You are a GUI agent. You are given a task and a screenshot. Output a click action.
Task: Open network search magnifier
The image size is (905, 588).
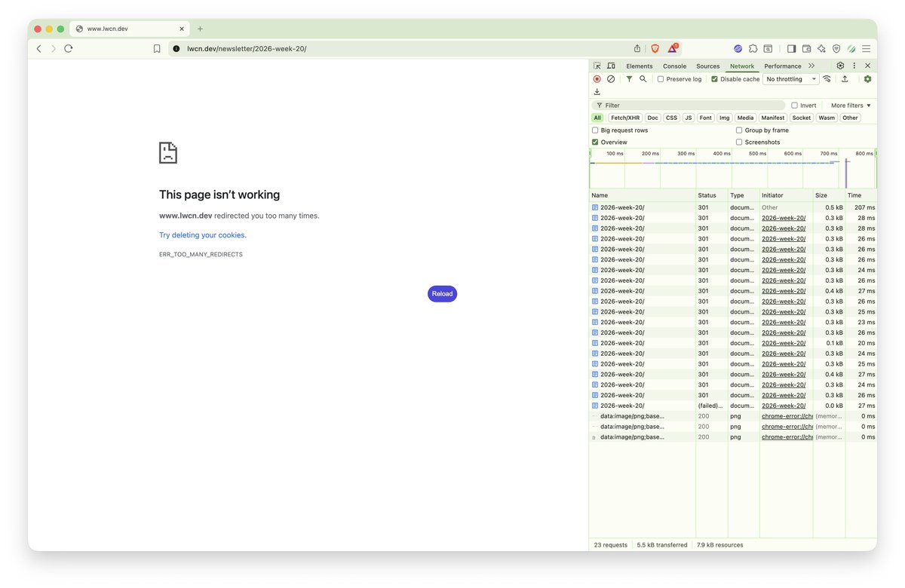(x=643, y=79)
